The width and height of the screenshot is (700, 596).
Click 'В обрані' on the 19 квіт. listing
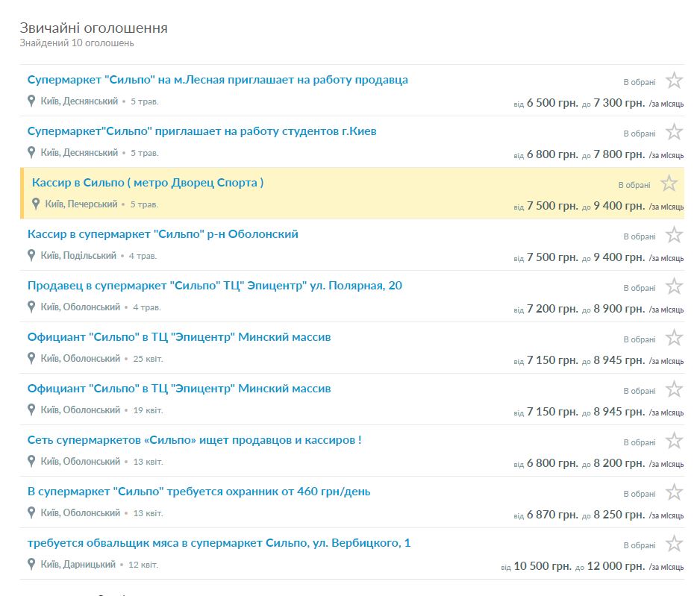pos(640,391)
